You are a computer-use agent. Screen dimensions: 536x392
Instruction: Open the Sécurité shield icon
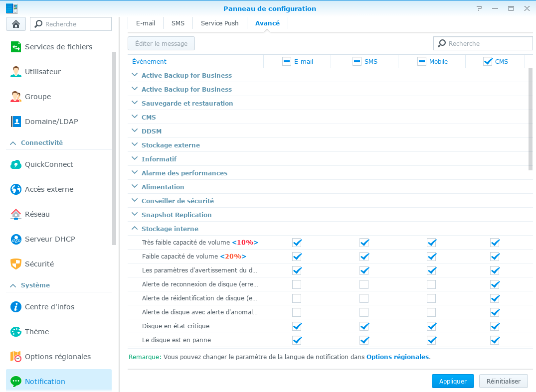pyautogui.click(x=16, y=264)
